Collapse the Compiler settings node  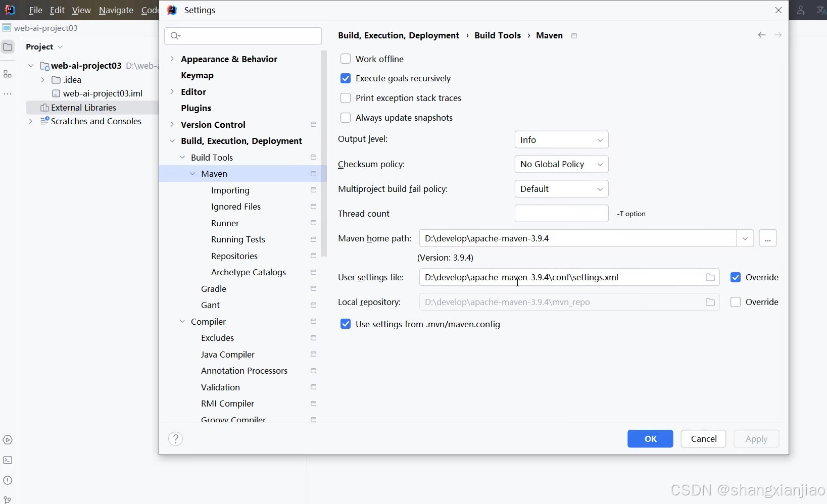[182, 322]
